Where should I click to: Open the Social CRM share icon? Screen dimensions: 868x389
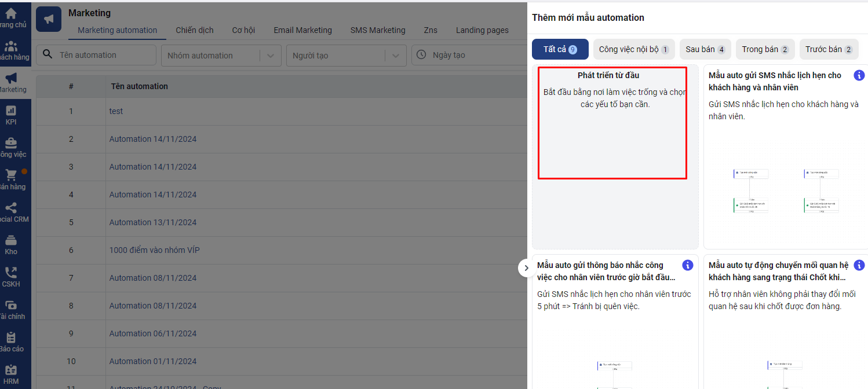point(10,208)
